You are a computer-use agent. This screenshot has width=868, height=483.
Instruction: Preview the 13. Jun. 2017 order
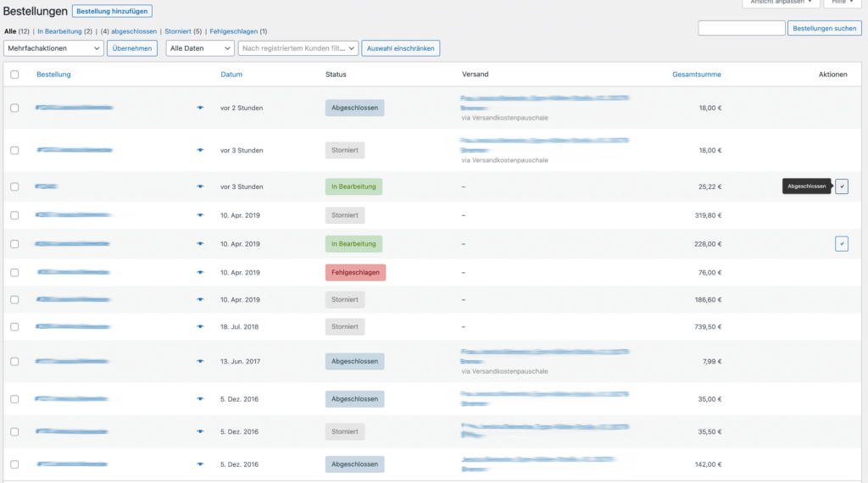[200, 361]
